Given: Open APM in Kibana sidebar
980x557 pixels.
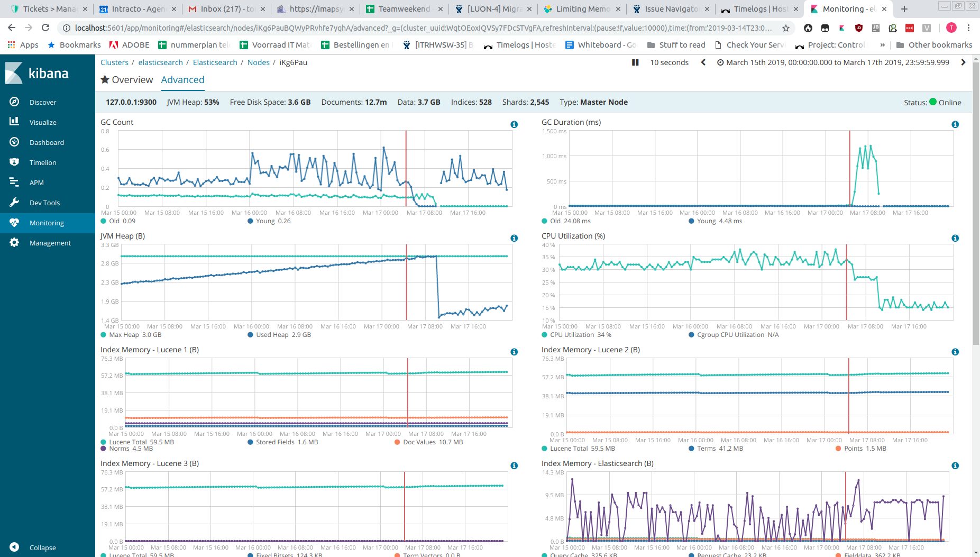Looking at the screenshot, I should [x=36, y=182].
